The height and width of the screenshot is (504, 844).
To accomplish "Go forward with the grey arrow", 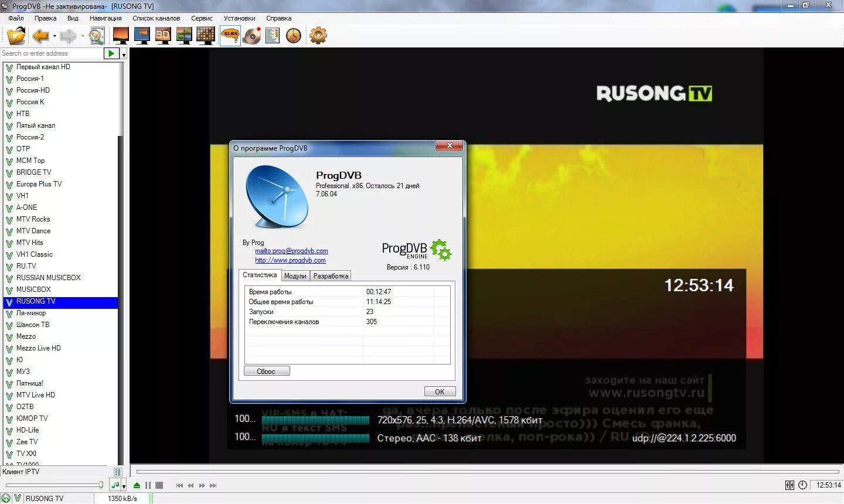I will (x=69, y=36).
